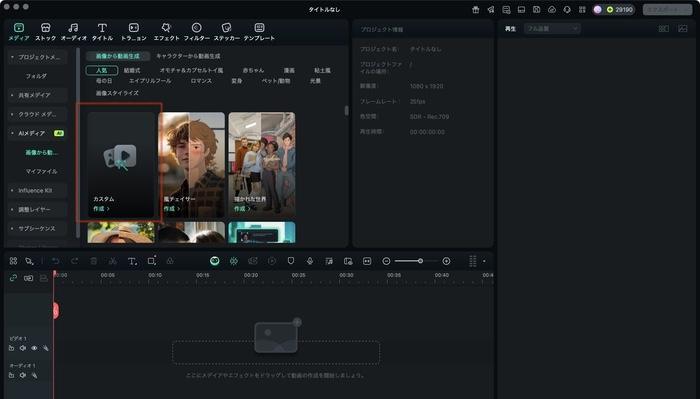
Task: Expand the サブシーケンス subsequence section
Action: click(37, 229)
